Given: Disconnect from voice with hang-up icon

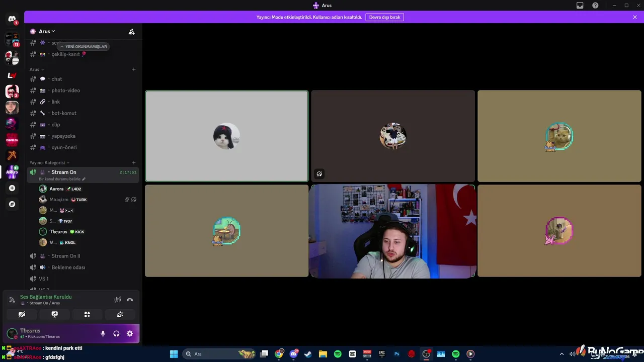Looking at the screenshot, I should point(130,300).
